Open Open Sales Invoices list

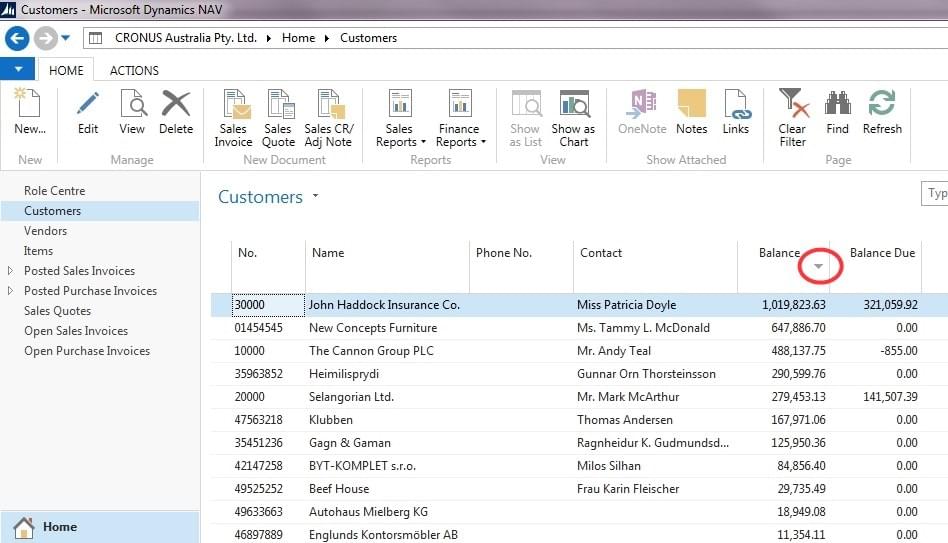pyautogui.click(x=76, y=331)
